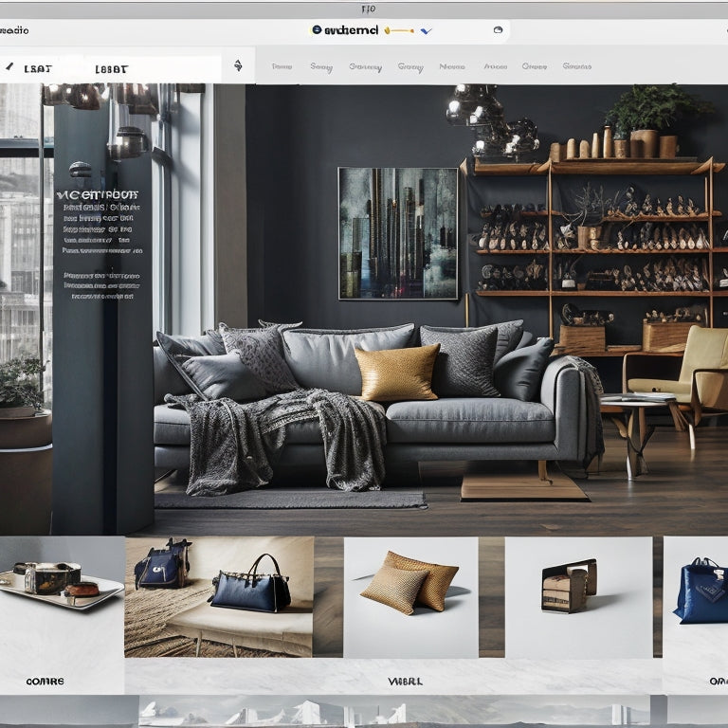Click the sort arrows icon left of the nav menu
The image size is (728, 728).
click(237, 65)
